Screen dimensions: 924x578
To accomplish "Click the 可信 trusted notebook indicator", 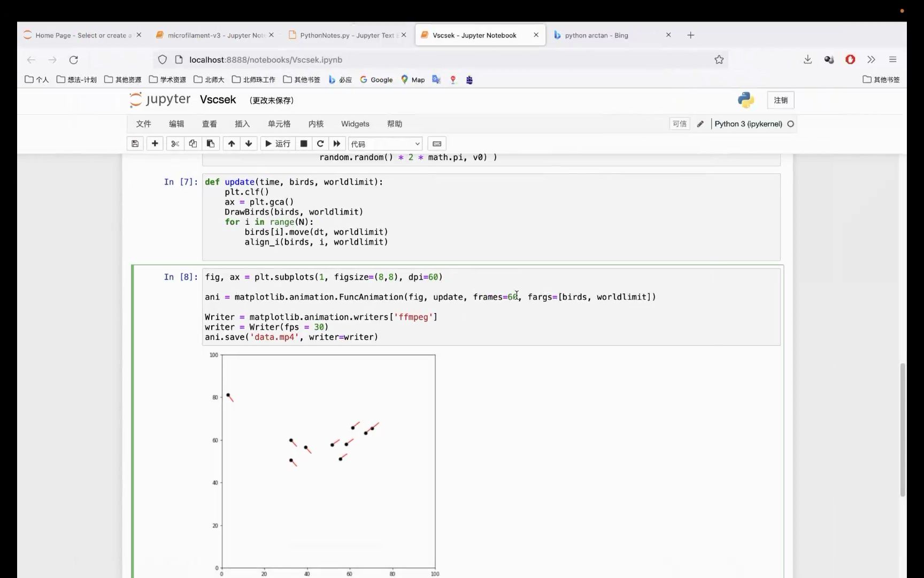I will (680, 124).
